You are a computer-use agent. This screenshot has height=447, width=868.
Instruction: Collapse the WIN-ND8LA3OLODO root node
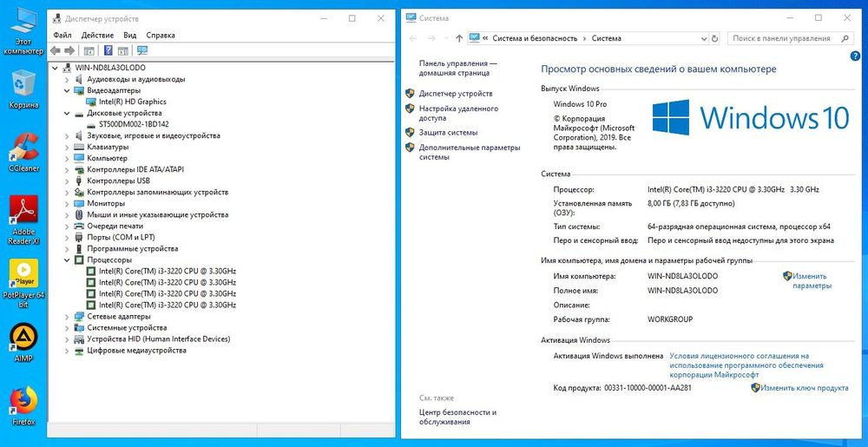pyautogui.click(x=55, y=68)
